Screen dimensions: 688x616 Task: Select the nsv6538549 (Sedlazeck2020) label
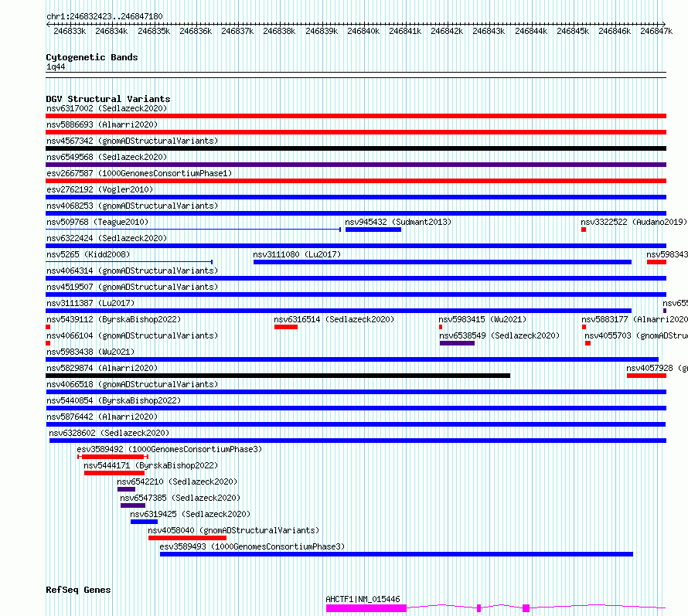pos(499,335)
